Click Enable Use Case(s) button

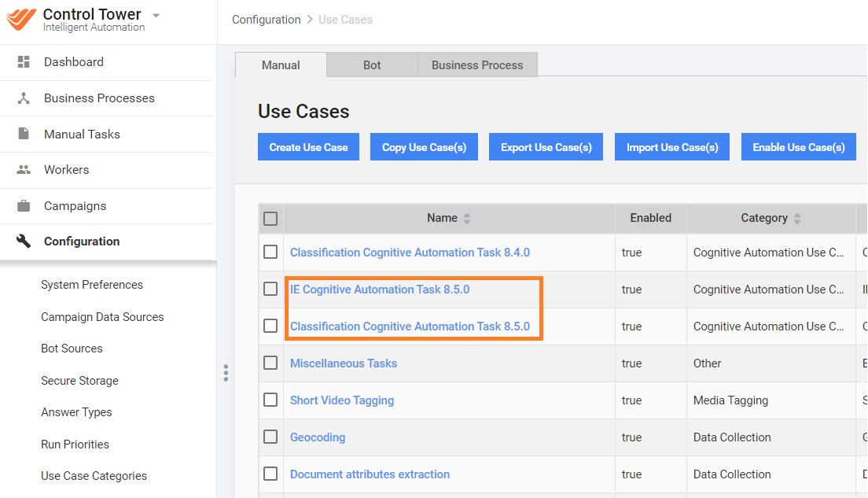tap(799, 147)
